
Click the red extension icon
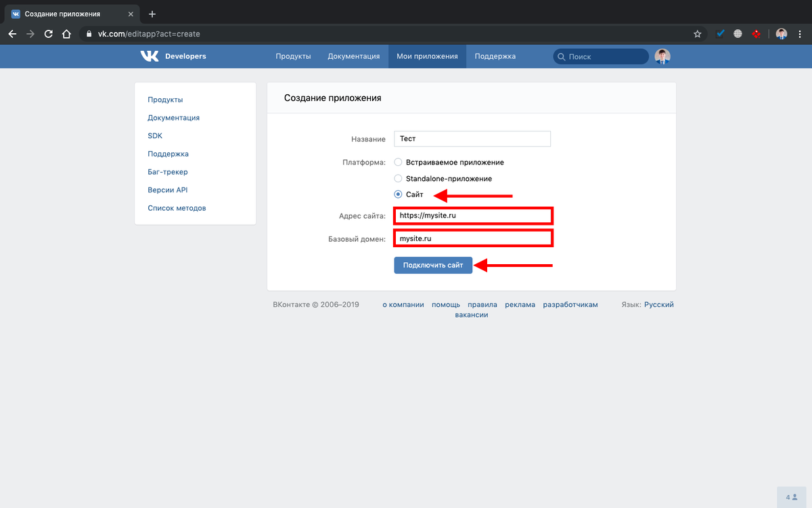(x=757, y=33)
